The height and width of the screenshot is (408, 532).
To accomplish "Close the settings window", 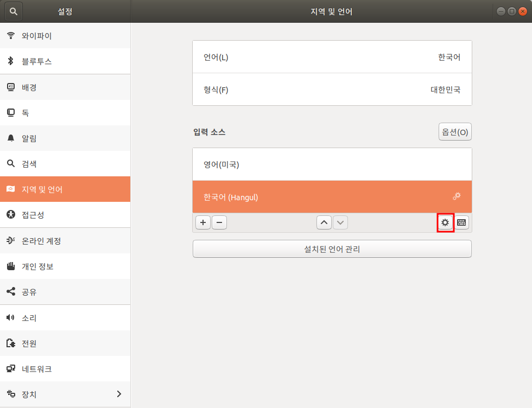I will [523, 11].
